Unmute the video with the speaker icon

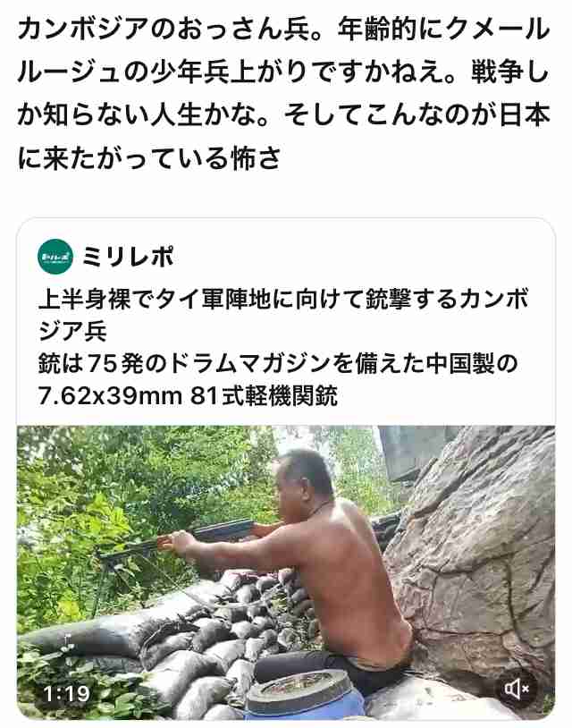pos(517,688)
